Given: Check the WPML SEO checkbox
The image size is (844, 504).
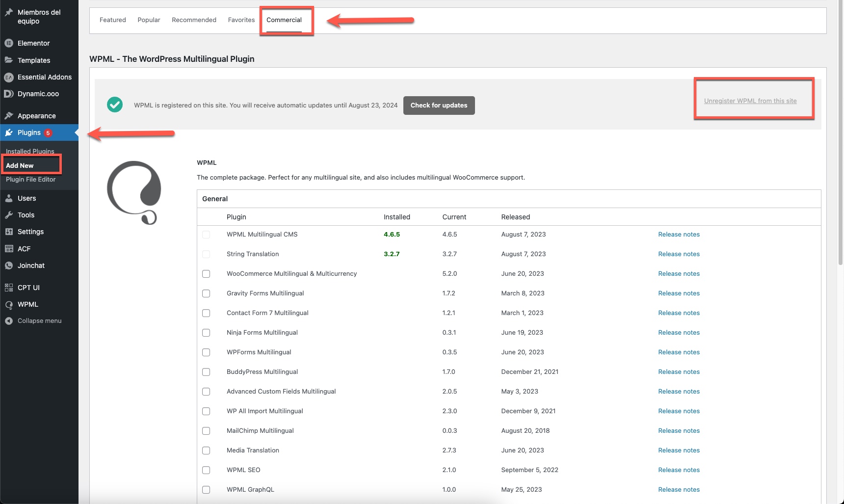Looking at the screenshot, I should [206, 470].
